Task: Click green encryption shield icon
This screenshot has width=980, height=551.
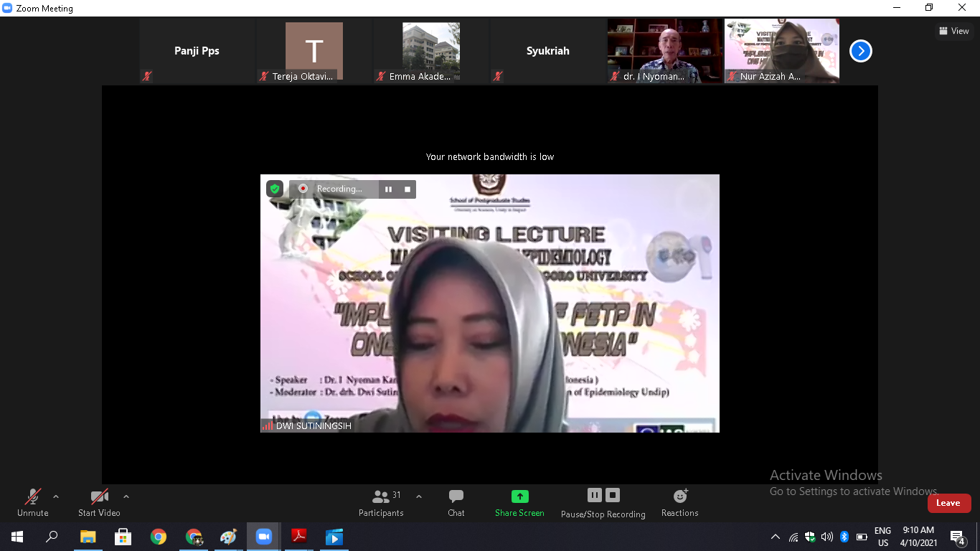Action: pyautogui.click(x=275, y=189)
